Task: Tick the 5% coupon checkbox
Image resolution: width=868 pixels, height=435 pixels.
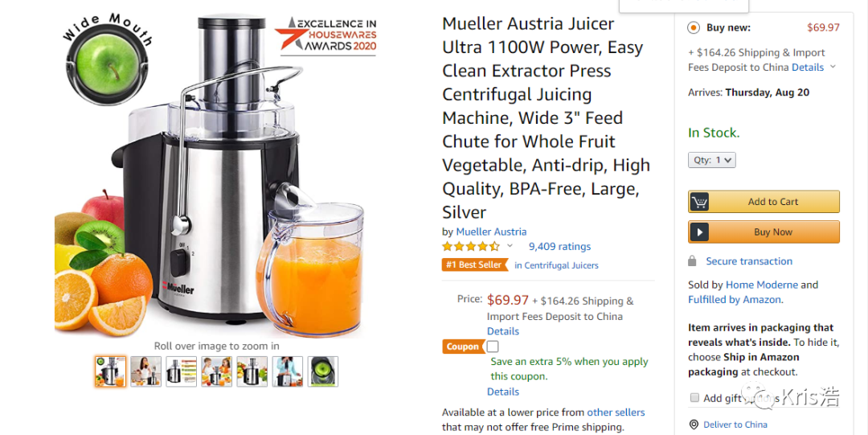Action: click(493, 347)
